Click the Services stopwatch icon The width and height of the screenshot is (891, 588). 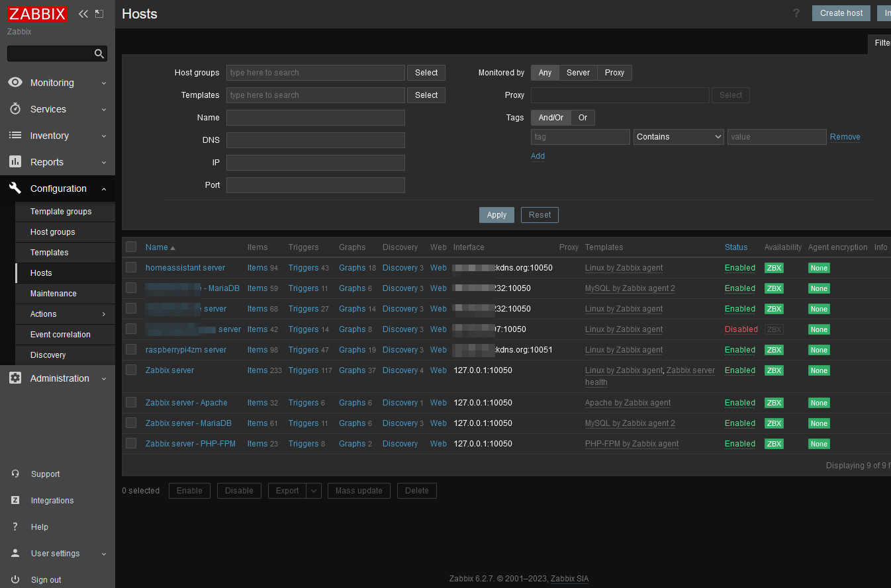click(x=15, y=109)
